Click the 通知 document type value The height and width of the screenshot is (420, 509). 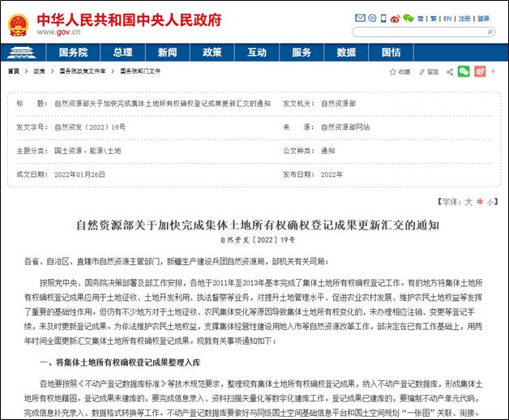[x=328, y=151]
